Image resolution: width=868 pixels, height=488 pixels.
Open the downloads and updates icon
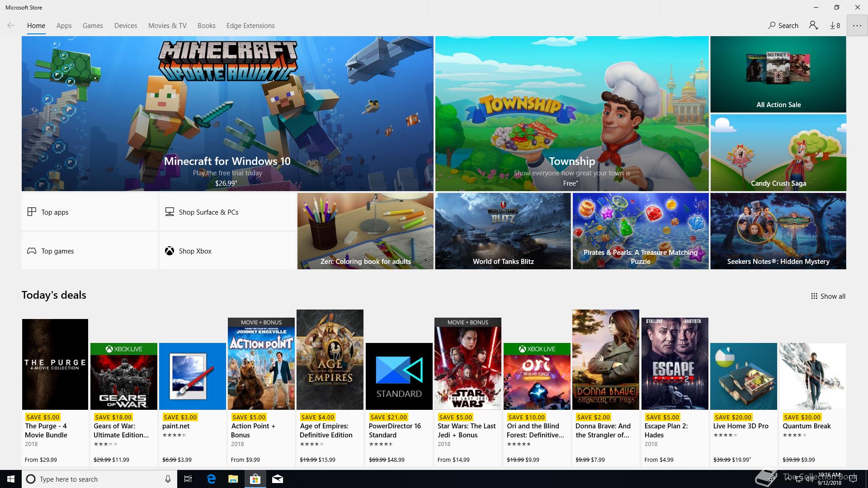(x=835, y=26)
